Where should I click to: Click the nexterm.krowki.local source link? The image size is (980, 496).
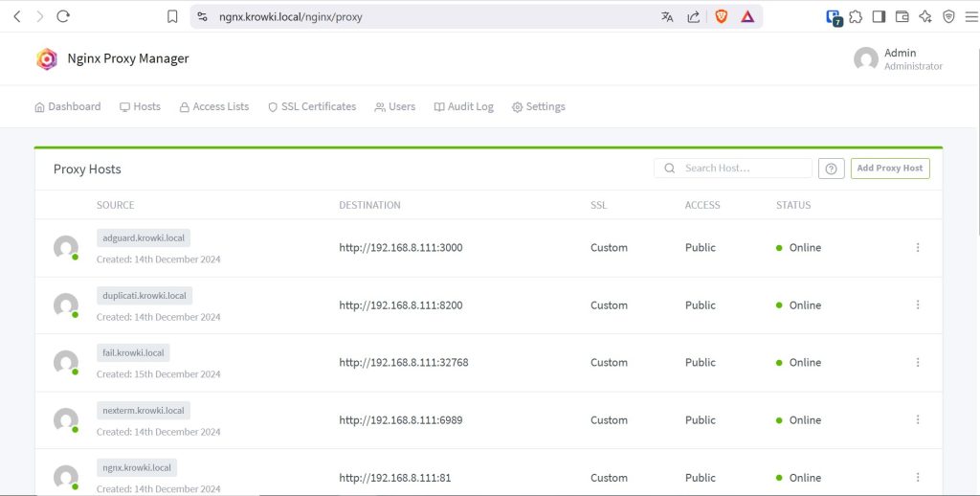click(x=144, y=411)
